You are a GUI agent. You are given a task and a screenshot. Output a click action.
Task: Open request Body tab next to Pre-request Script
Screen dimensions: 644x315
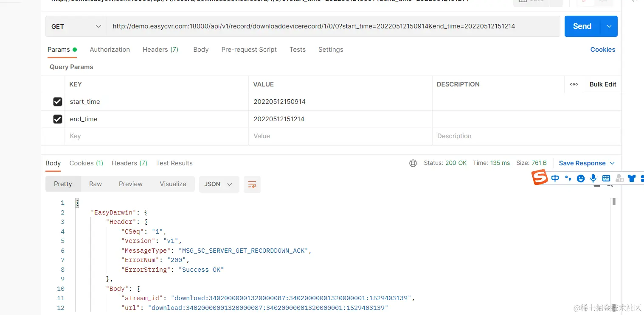201,50
